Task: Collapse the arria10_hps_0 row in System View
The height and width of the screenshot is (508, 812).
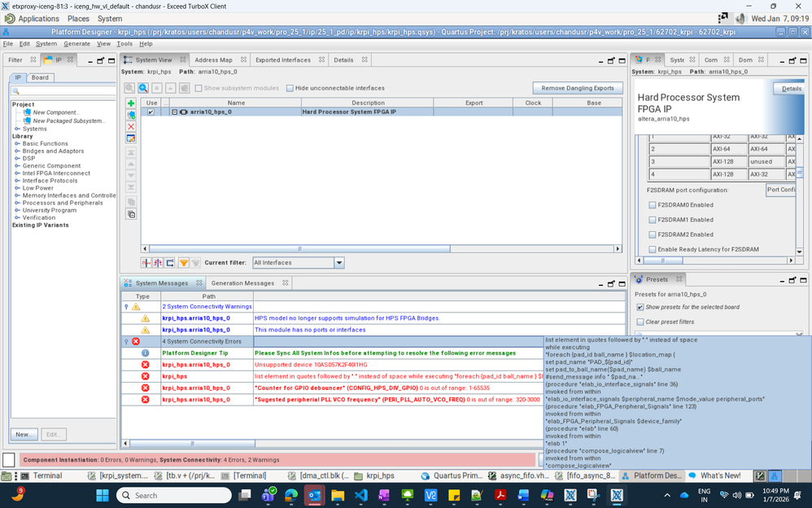Action: coord(174,112)
